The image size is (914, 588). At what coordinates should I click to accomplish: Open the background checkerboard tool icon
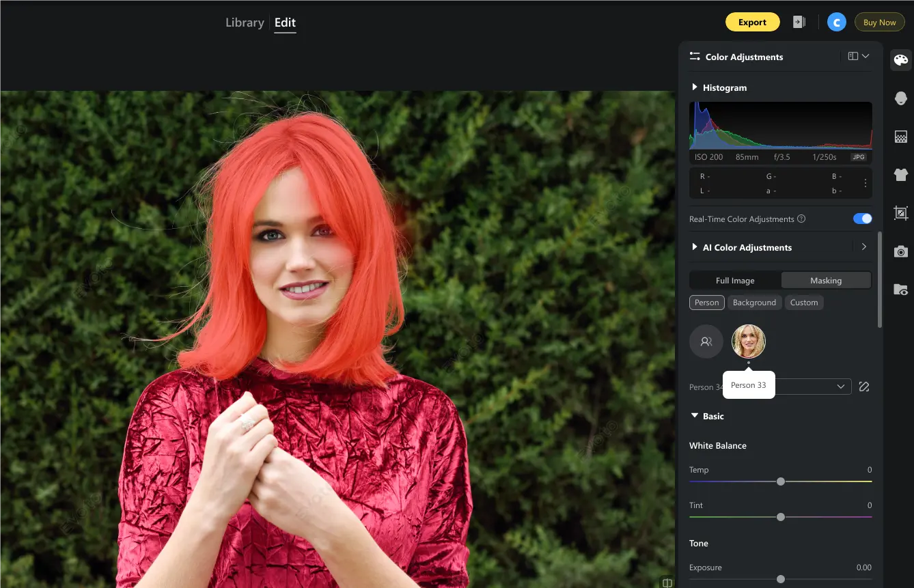point(901,137)
